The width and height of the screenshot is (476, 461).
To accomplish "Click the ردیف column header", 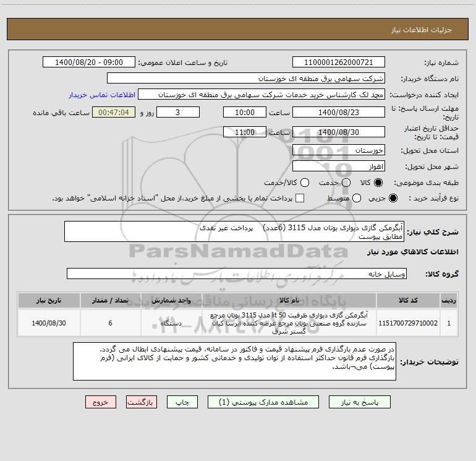I will (449, 300).
